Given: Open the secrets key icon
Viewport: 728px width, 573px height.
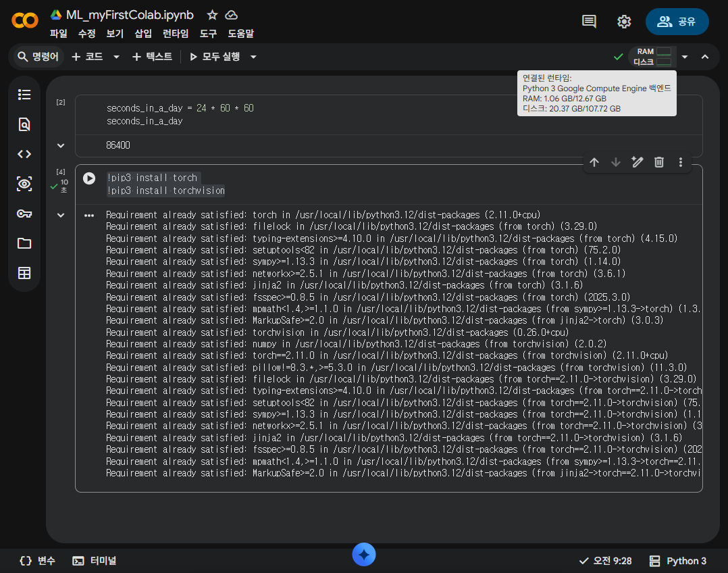Looking at the screenshot, I should 24,214.
